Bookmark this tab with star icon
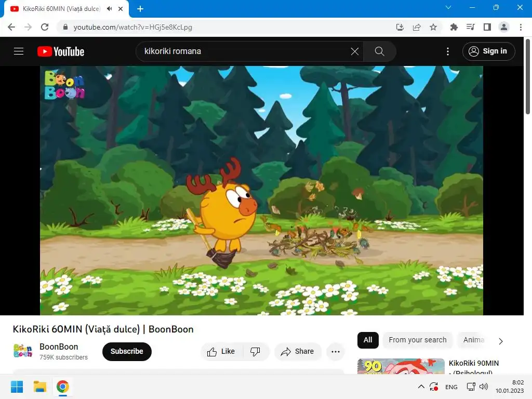 click(433, 27)
